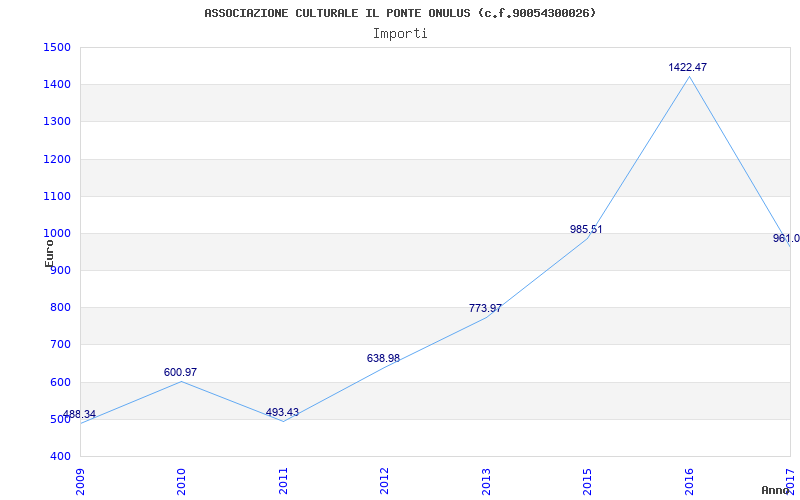Select the 638.98 data label

click(383, 358)
